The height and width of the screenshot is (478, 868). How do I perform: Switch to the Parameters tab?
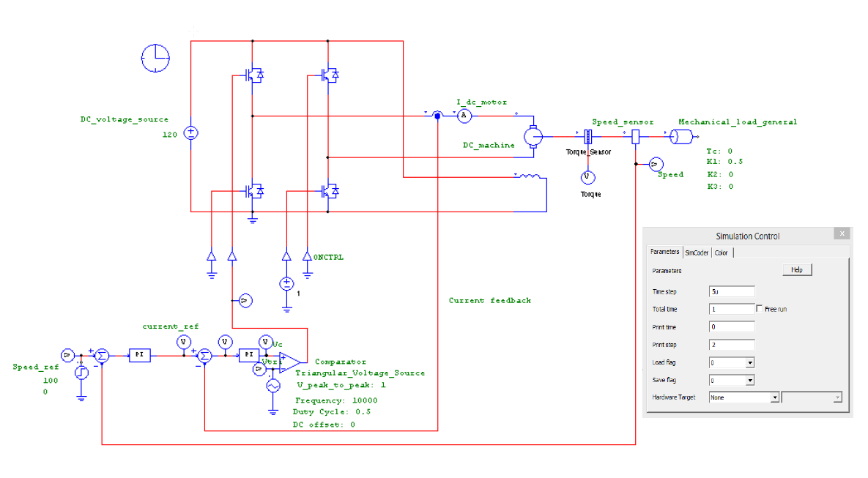[664, 252]
